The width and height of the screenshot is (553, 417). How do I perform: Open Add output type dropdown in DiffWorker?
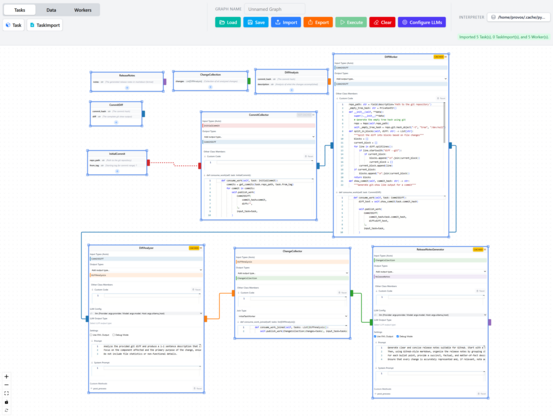tap(391, 79)
